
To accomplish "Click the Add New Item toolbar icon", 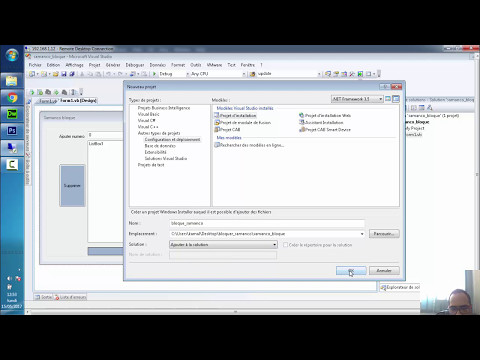I will 44,74.
